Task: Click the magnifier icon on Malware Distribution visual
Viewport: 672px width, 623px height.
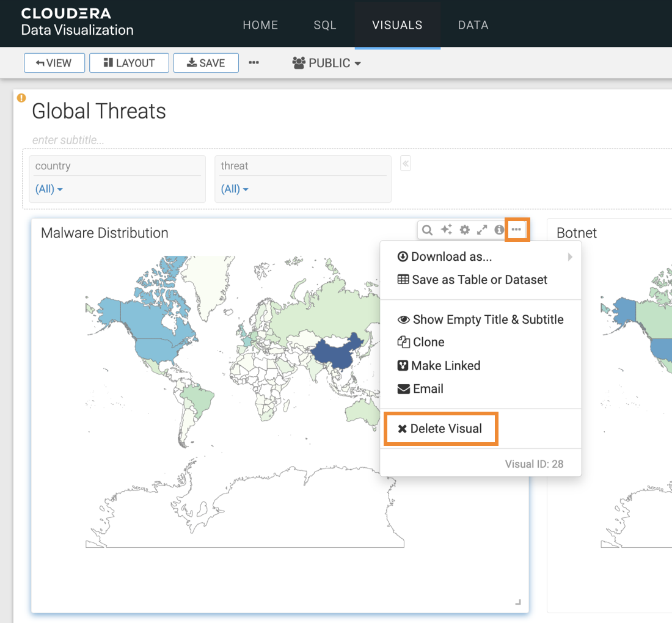Action: 428,230
